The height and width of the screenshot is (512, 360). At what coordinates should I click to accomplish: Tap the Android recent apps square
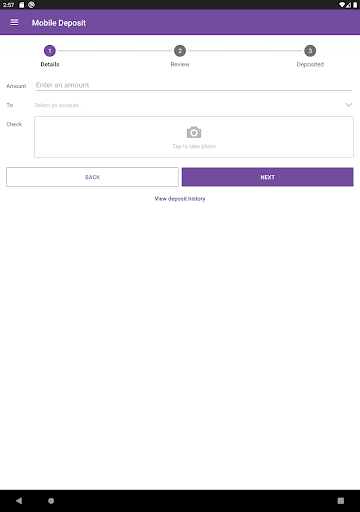point(341,501)
